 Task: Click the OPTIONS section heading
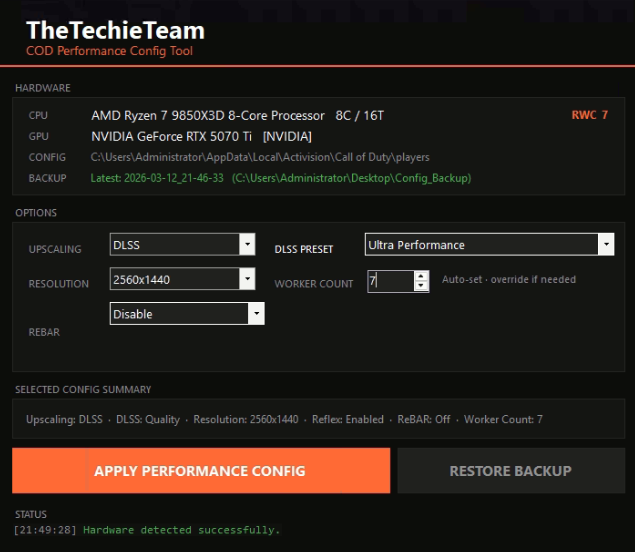tap(36, 213)
